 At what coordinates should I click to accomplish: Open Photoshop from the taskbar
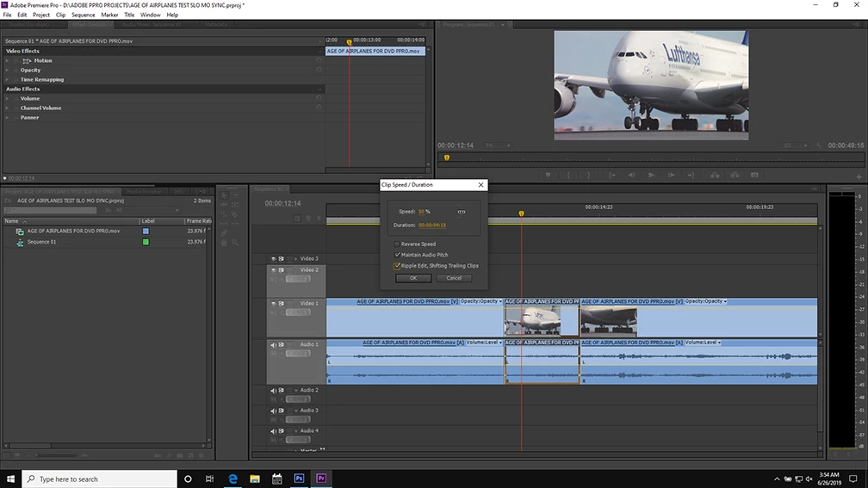(299, 479)
